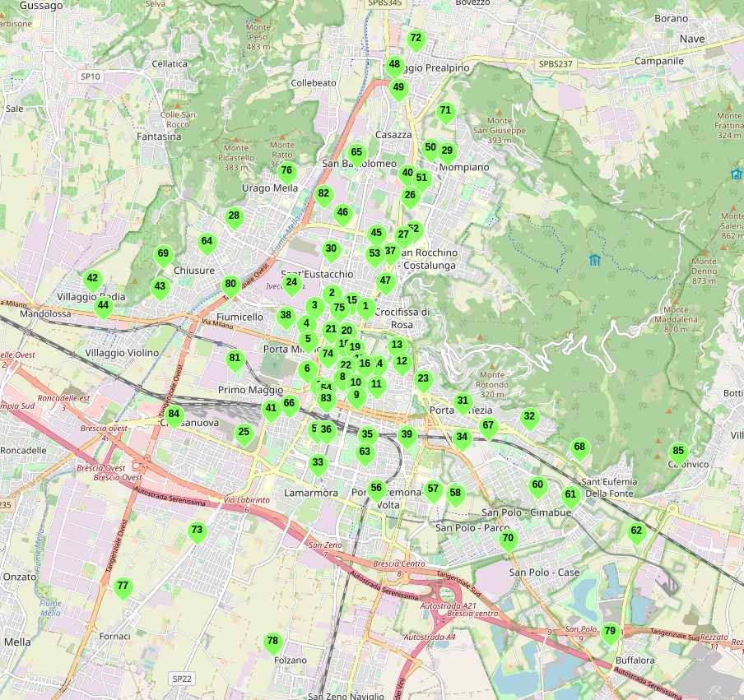The image size is (744, 700).
Task: Click marker 76 near Urago Mella
Action: [286, 173]
